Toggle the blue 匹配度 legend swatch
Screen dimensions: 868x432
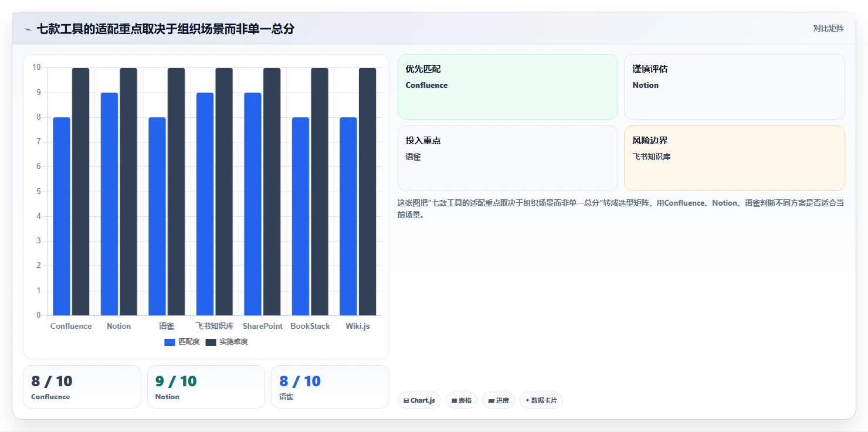[169, 342]
